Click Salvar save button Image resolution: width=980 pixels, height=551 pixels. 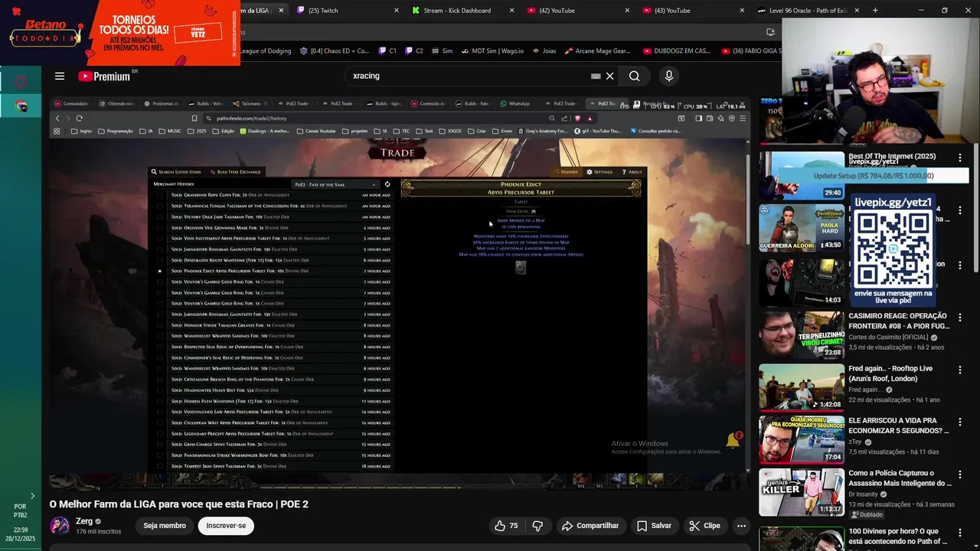pyautogui.click(x=654, y=526)
